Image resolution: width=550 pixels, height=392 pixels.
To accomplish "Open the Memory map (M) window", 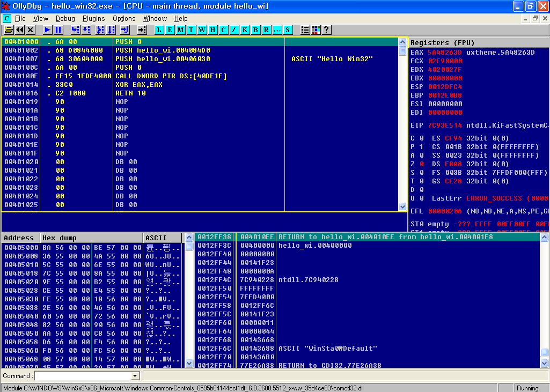I will (181, 30).
